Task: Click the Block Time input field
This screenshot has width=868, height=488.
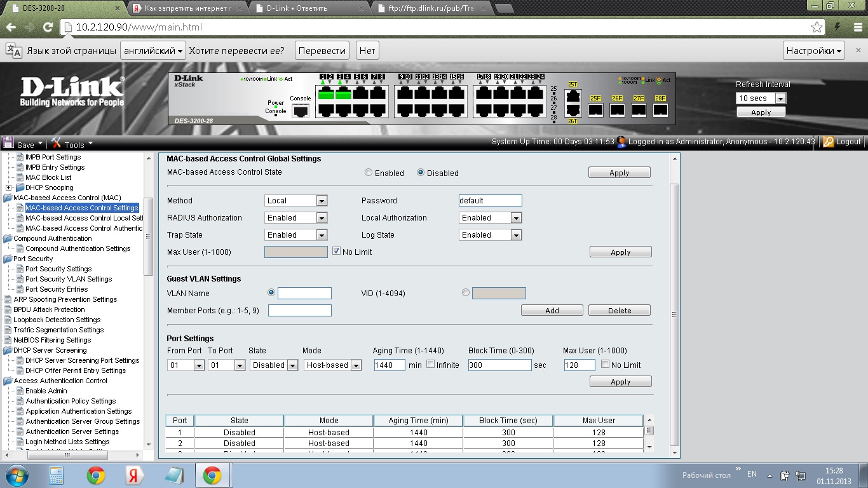Action: point(499,365)
